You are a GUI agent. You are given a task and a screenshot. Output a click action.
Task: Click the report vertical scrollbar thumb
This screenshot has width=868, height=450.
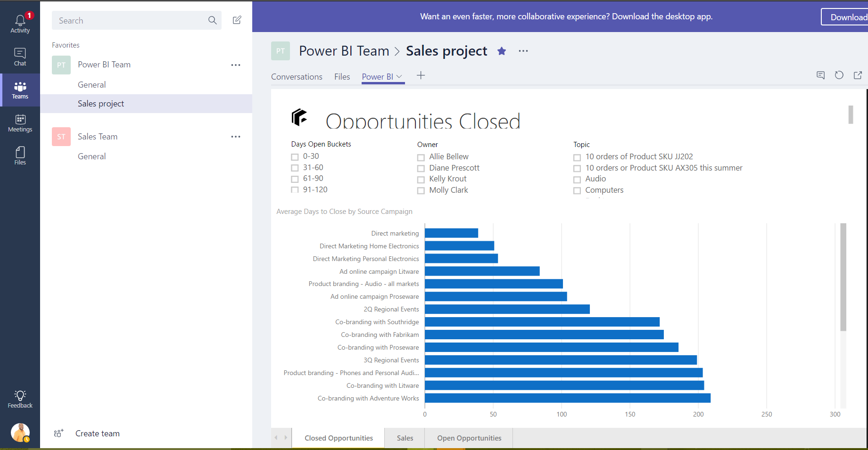click(851, 115)
